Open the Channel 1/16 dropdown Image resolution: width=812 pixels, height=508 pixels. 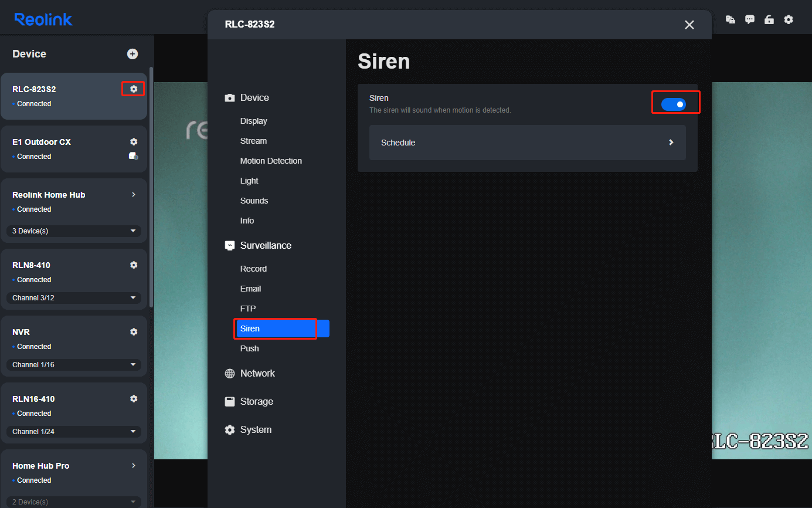[x=74, y=365]
